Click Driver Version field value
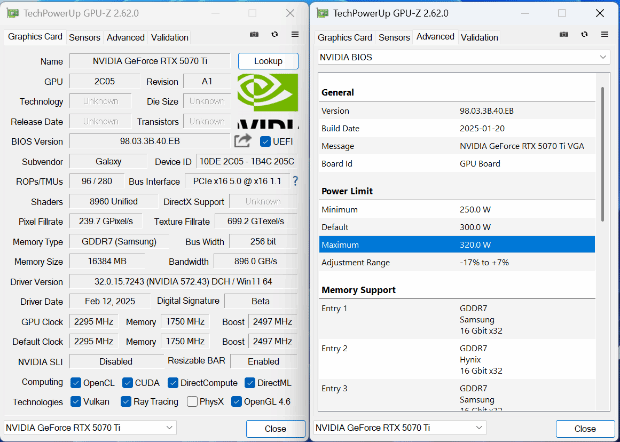This screenshot has width=620, height=442. tap(183, 281)
